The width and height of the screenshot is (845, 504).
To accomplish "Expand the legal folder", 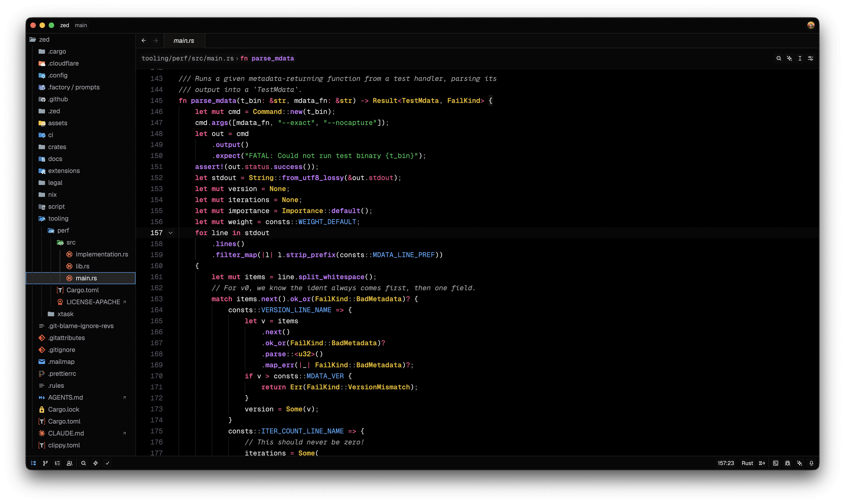I will click(81, 182).
